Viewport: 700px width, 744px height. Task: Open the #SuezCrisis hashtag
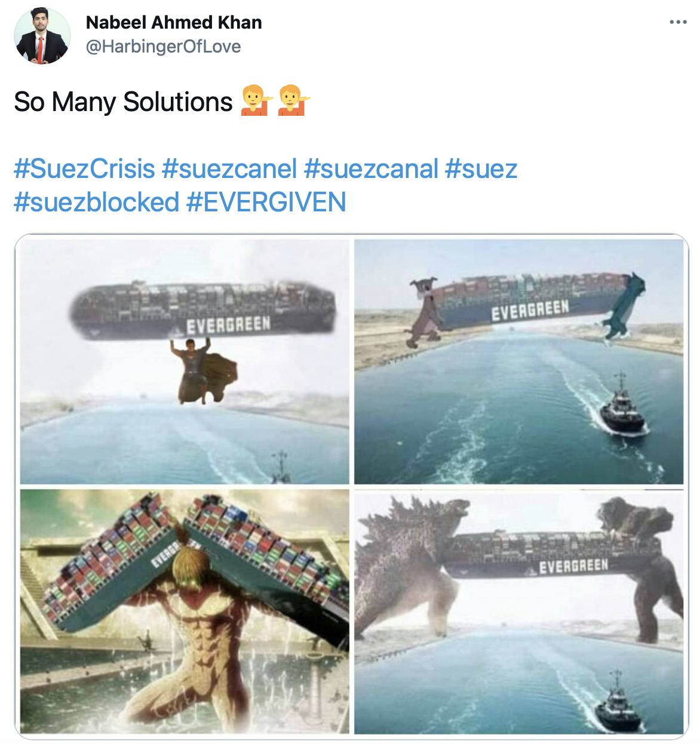point(85,169)
